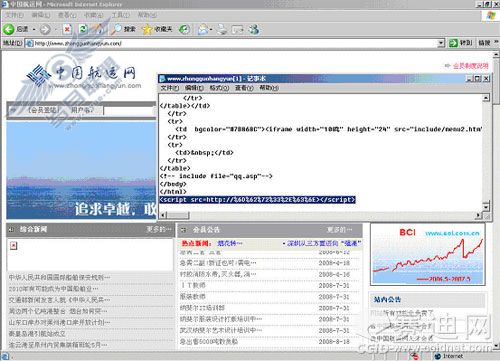Image resolution: width=500 pixels, height=361 pixels.
Task: Click the 用户名 input field on webpage
Action: click(x=129, y=111)
